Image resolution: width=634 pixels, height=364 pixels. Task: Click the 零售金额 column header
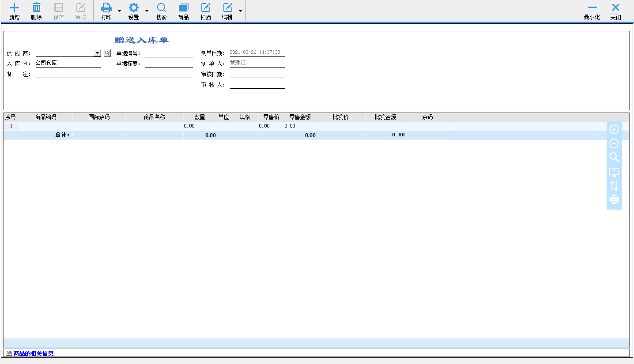[300, 117]
